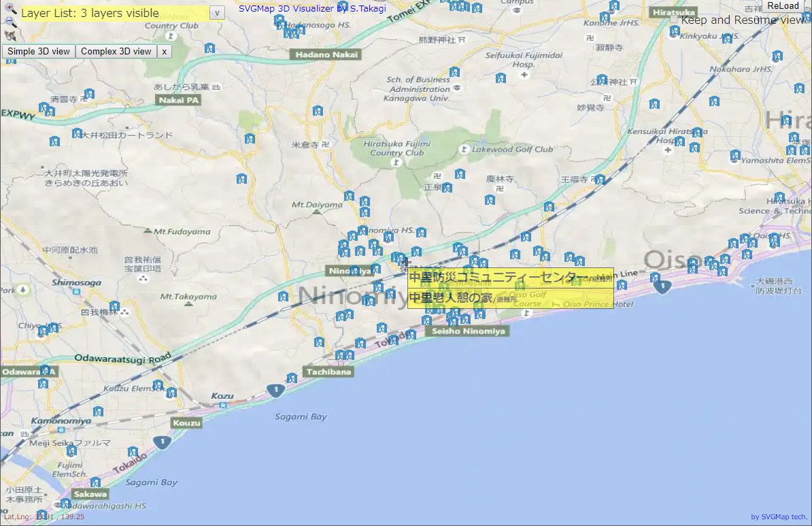Close the 3D view button bar with x

pyautogui.click(x=164, y=51)
